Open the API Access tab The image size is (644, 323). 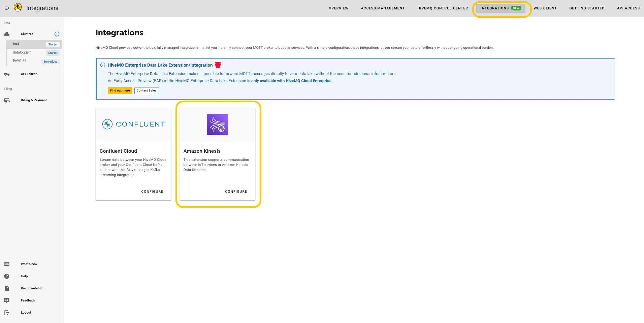click(x=628, y=8)
